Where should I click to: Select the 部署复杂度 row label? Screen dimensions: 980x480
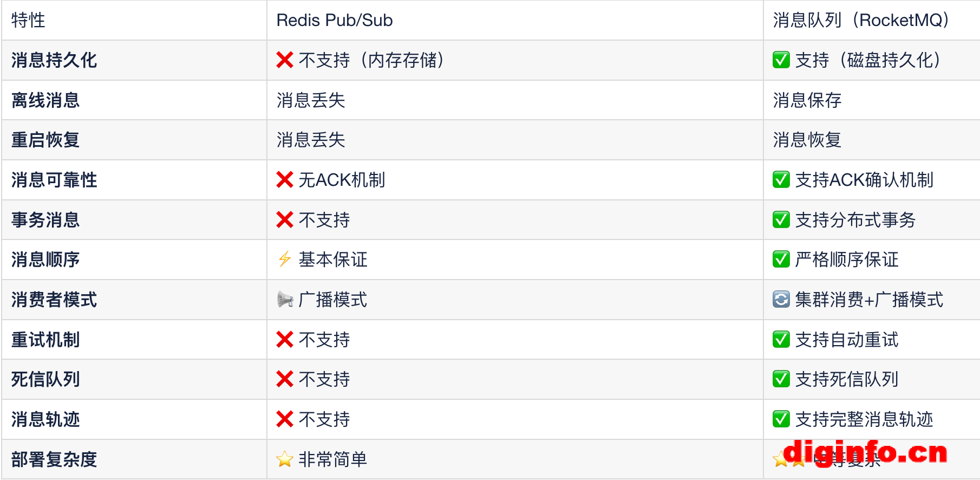coord(54,459)
